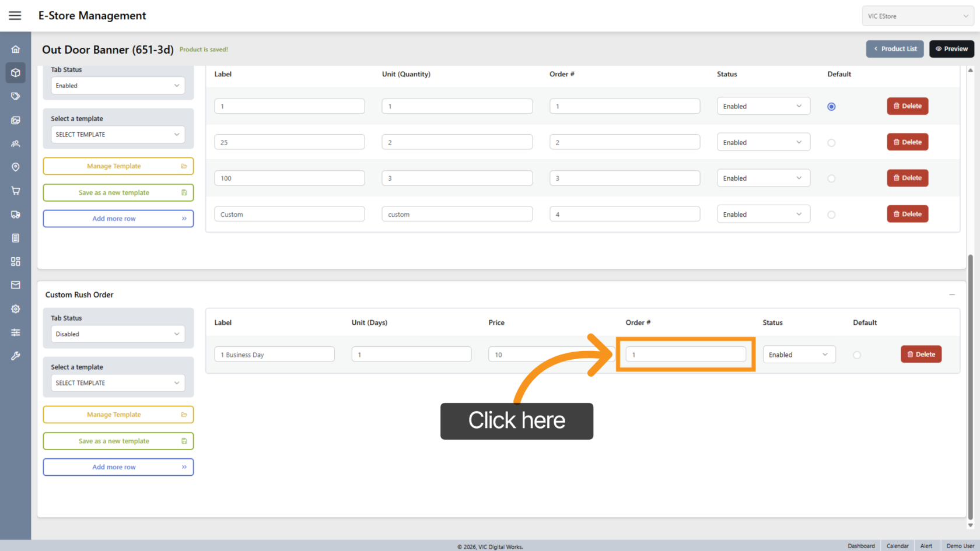Click the delivery truck sidebar icon
The height and width of the screenshot is (551, 980).
[16, 215]
